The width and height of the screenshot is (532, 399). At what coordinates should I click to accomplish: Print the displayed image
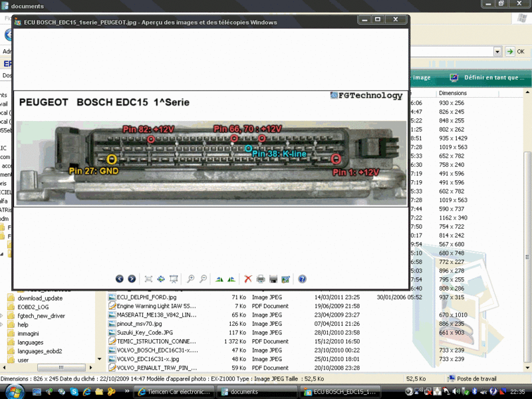click(261, 279)
